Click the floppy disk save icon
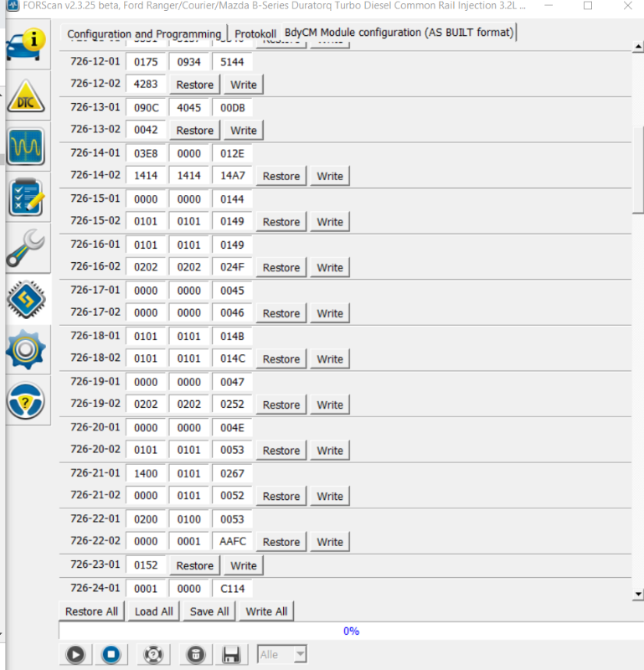 coord(231,655)
